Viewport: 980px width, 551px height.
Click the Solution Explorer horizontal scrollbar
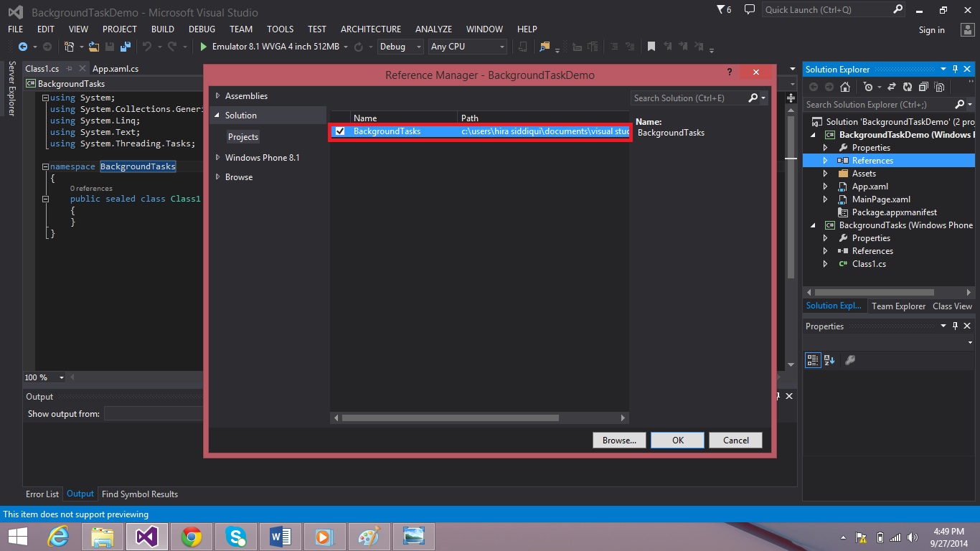[x=873, y=293]
